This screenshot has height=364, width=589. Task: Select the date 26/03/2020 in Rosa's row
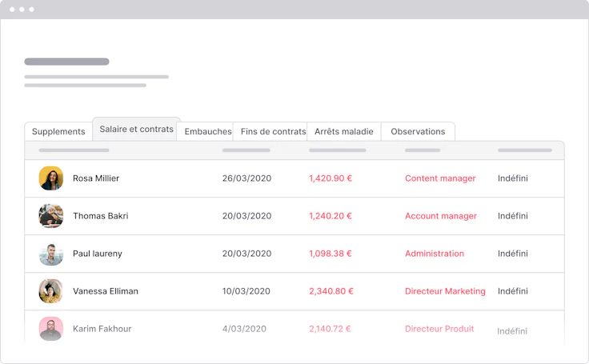tap(246, 178)
